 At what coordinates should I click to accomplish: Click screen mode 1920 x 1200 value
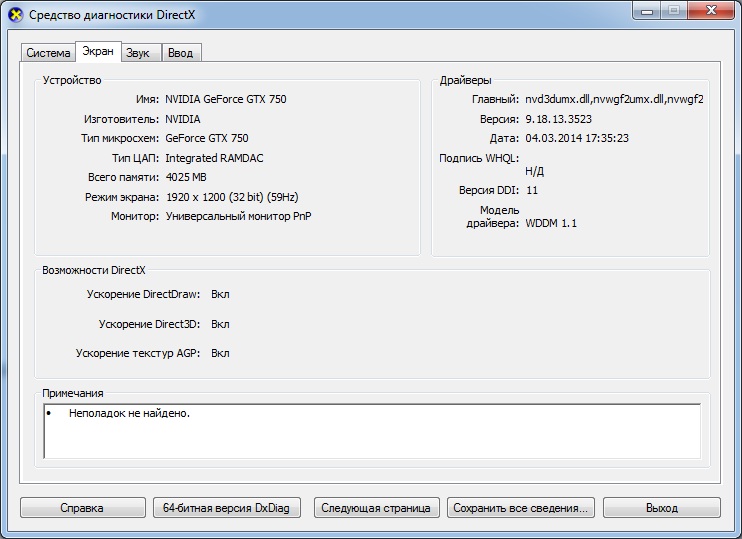[232, 197]
